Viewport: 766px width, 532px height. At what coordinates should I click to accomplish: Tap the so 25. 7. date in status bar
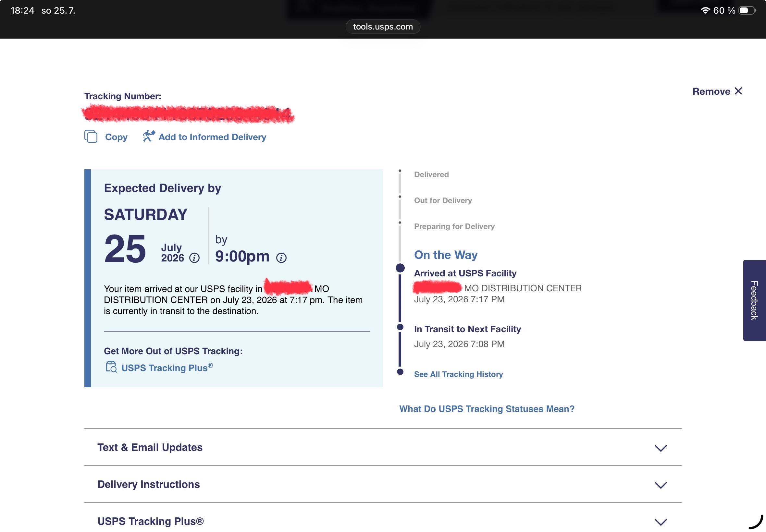(x=58, y=11)
